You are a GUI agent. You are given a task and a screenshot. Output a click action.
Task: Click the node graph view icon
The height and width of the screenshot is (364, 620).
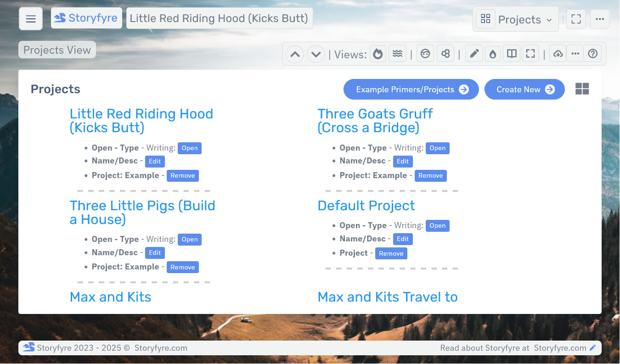click(445, 53)
